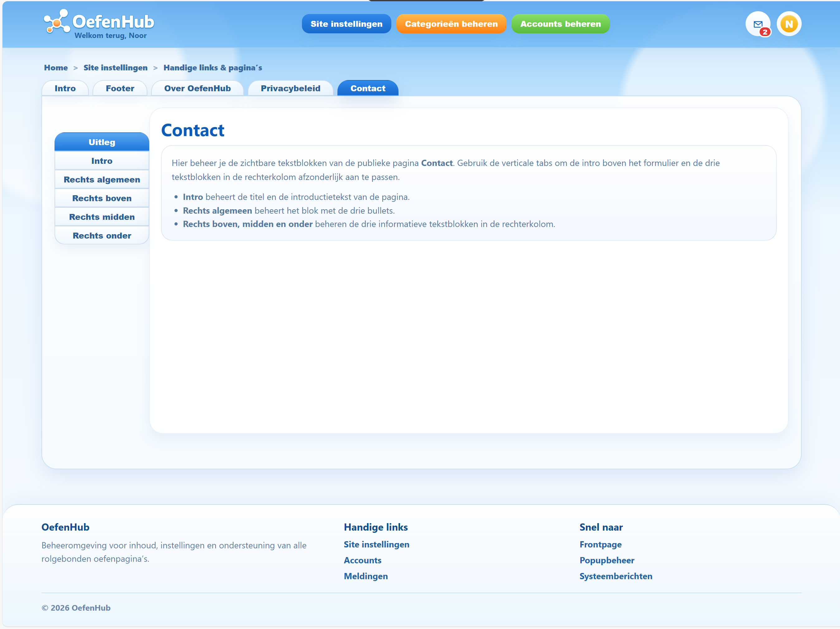Switch to the Over OefenHub tab
Image resolution: width=840 pixels, height=629 pixels.
point(198,88)
